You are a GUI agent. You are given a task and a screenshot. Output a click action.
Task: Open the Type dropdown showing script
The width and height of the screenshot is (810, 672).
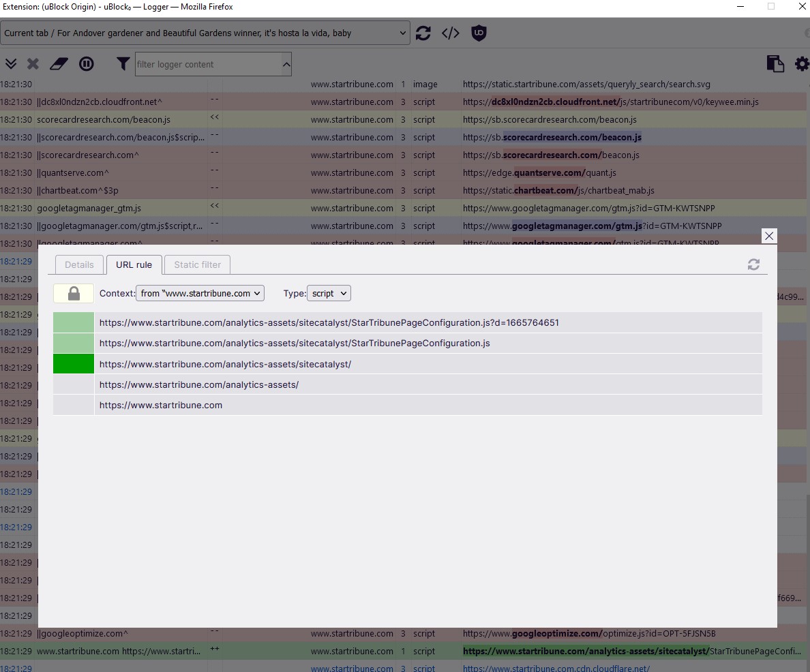pos(329,293)
